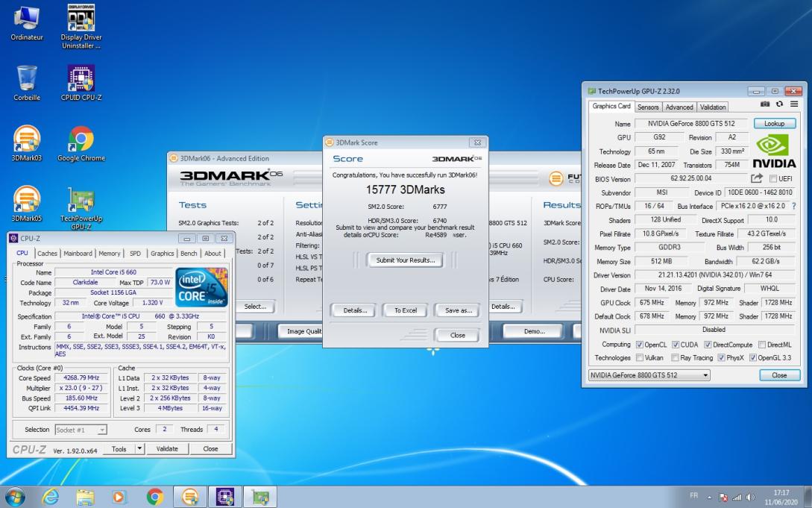This screenshot has height=508, width=812.
Task: Click the NVIDIA logo in GPU-Z
Action: 774,151
